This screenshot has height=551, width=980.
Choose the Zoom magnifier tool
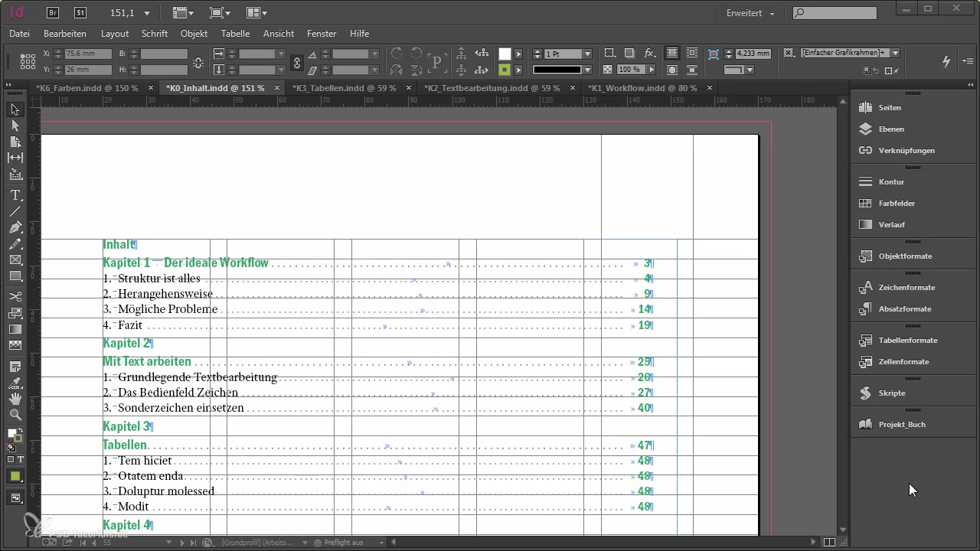(15, 415)
